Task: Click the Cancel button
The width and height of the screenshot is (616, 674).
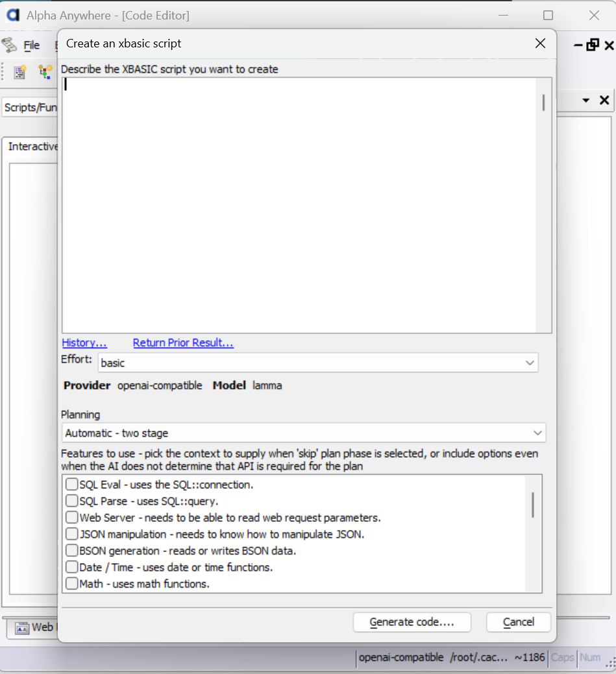Action: click(519, 622)
